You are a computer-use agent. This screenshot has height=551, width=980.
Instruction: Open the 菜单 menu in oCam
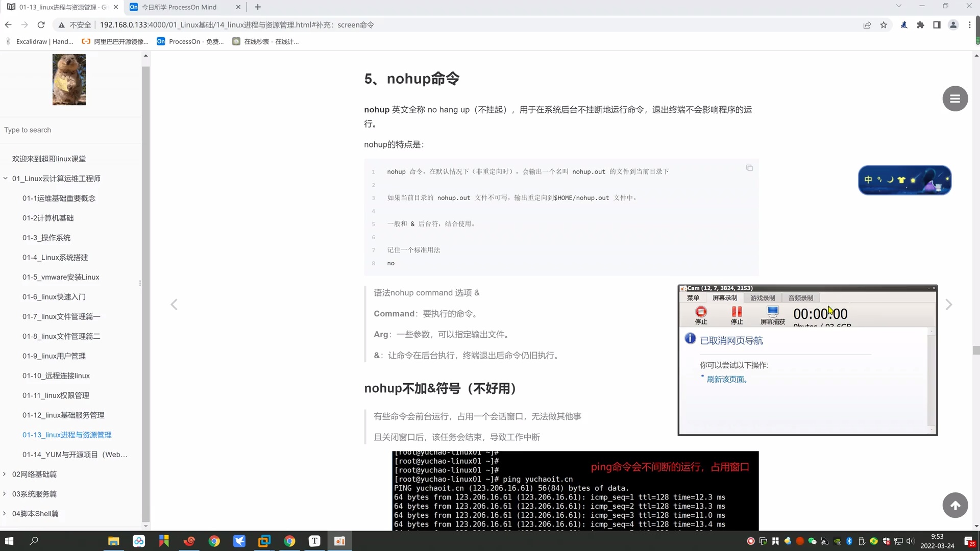693,297
